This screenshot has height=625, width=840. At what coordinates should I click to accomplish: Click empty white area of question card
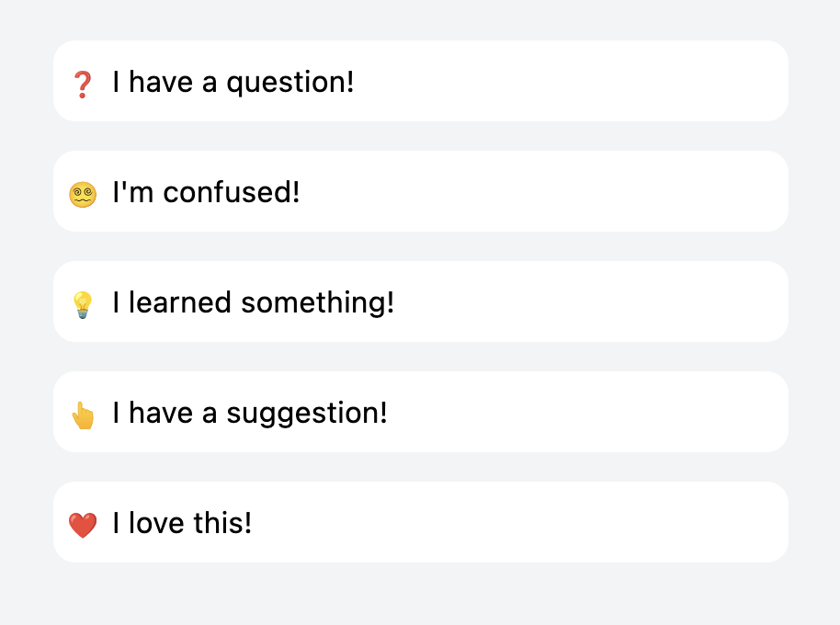click(x=568, y=81)
